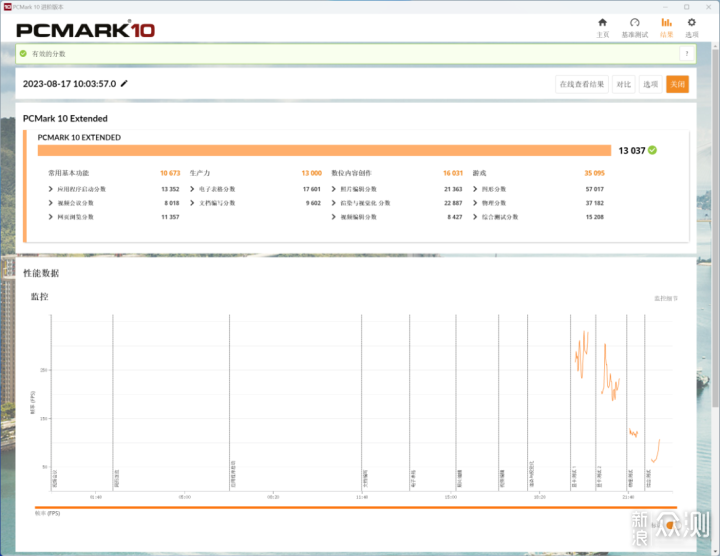Click the 选项 button in the result header
The image size is (720, 556).
pyautogui.click(x=650, y=84)
